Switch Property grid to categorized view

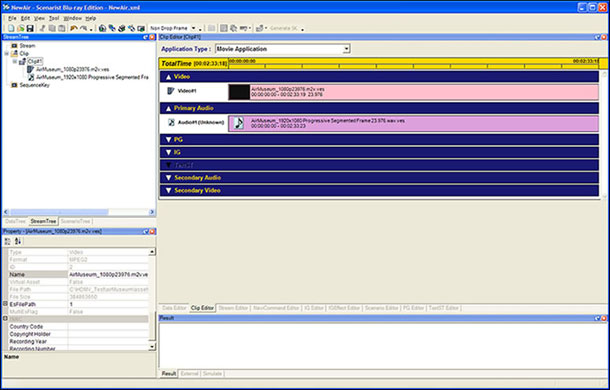tap(8, 241)
